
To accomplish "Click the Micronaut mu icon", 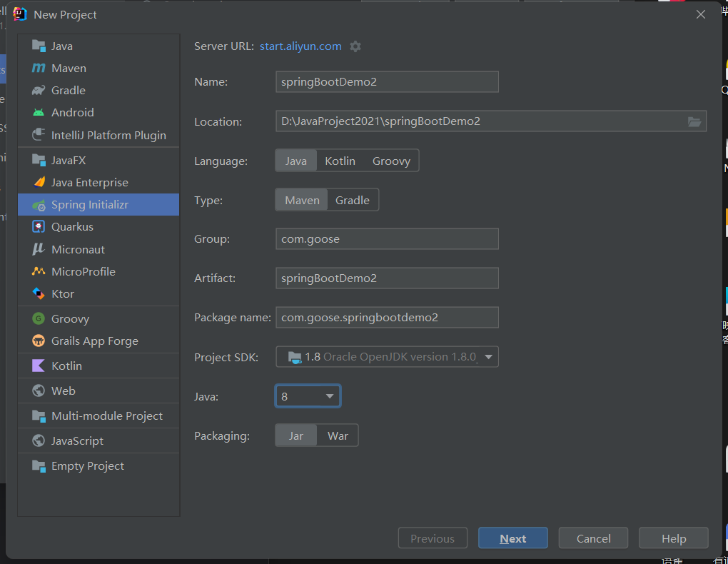I will click(39, 249).
